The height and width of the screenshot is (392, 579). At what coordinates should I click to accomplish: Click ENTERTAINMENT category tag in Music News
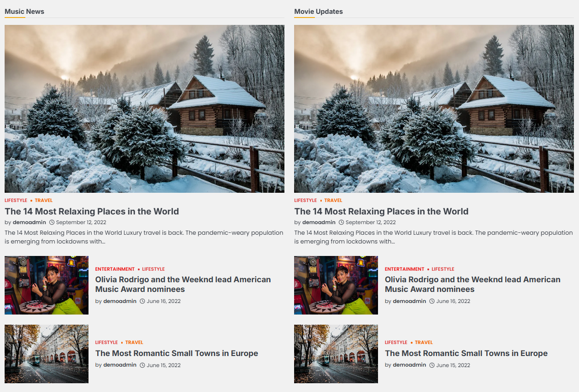pyautogui.click(x=115, y=269)
